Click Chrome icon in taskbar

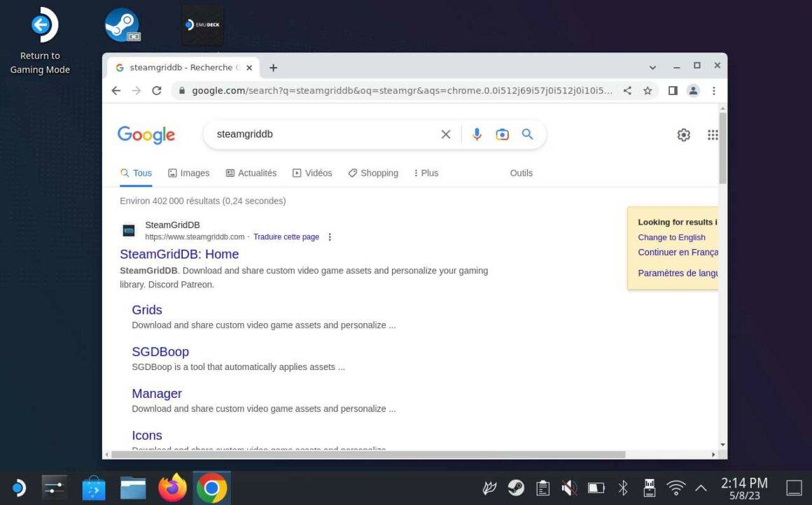pyautogui.click(x=211, y=488)
